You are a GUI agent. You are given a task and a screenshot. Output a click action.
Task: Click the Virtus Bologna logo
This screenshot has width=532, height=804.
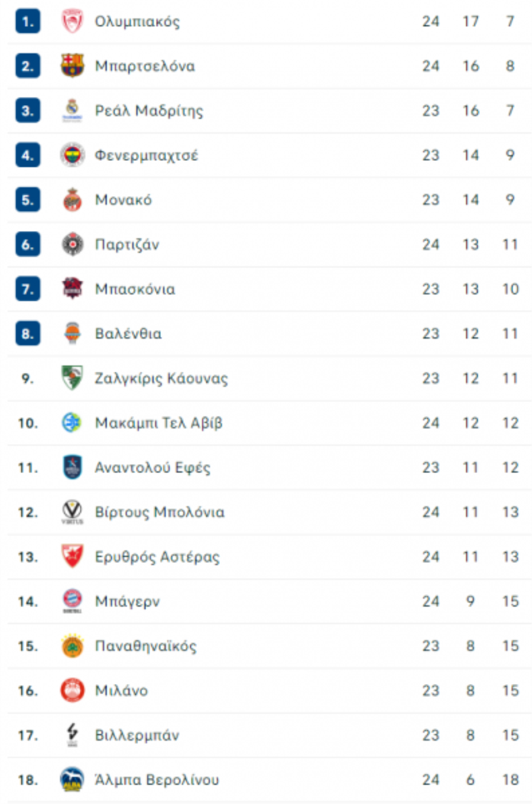click(x=72, y=512)
